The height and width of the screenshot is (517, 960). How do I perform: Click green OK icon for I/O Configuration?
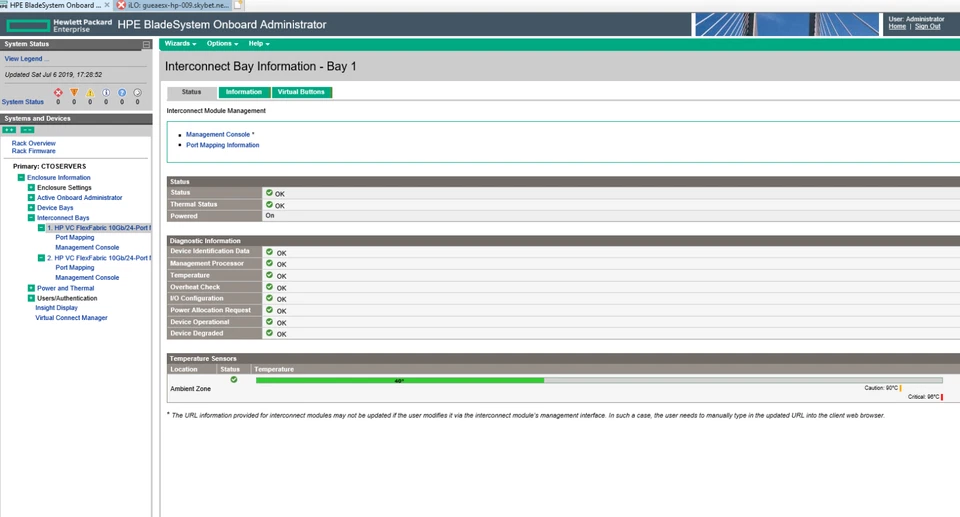[269, 298]
